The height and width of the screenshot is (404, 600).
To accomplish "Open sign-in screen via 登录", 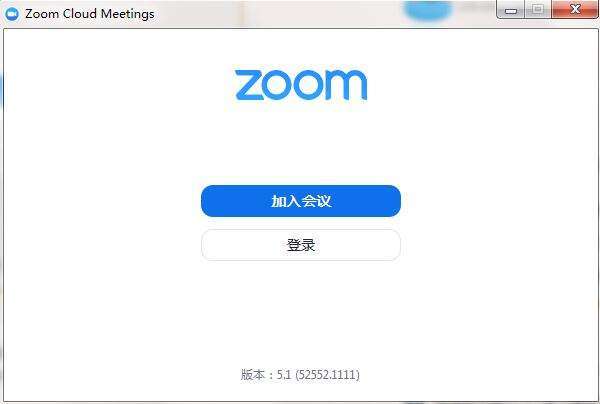I will [301, 245].
